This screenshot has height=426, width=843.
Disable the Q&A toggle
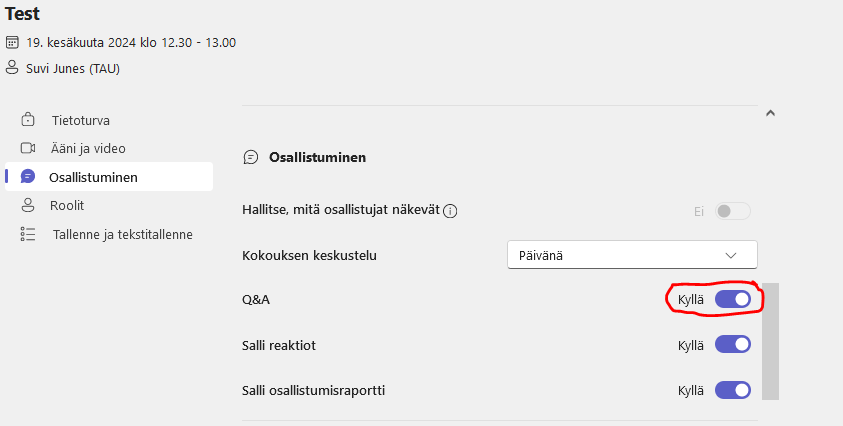tap(732, 299)
